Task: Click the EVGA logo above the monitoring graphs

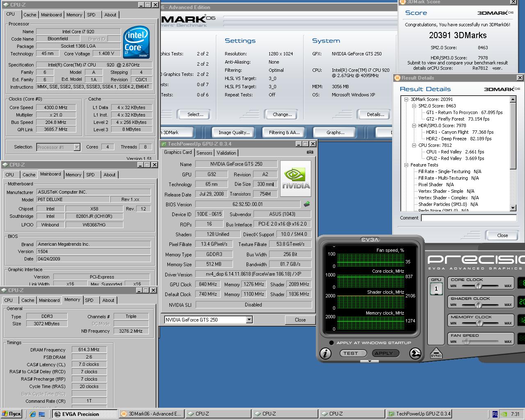Action: point(370,240)
